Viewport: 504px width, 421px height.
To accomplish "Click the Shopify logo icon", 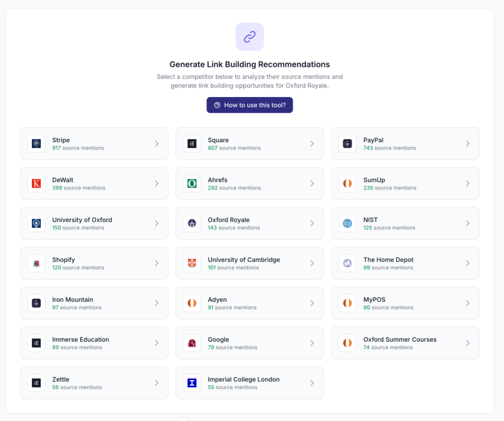I will [36, 263].
